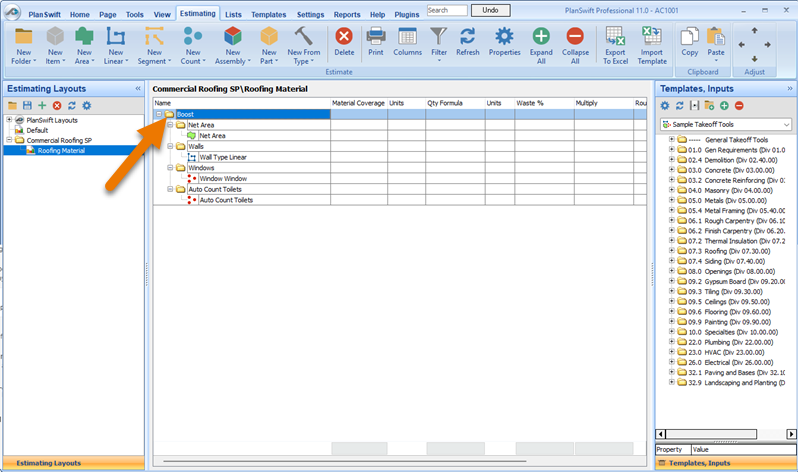Select Default layout in tree
799x472 pixels.
37,130
